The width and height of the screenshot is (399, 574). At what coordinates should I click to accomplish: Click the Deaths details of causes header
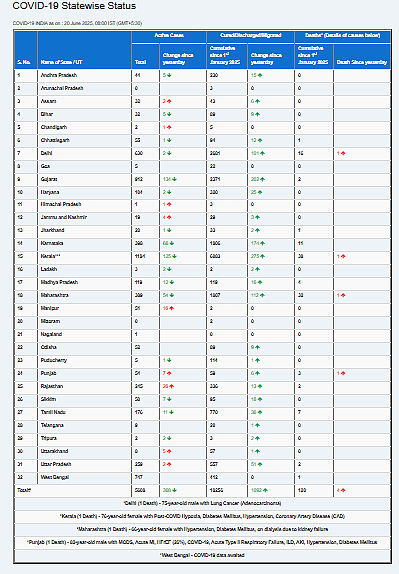coord(343,36)
